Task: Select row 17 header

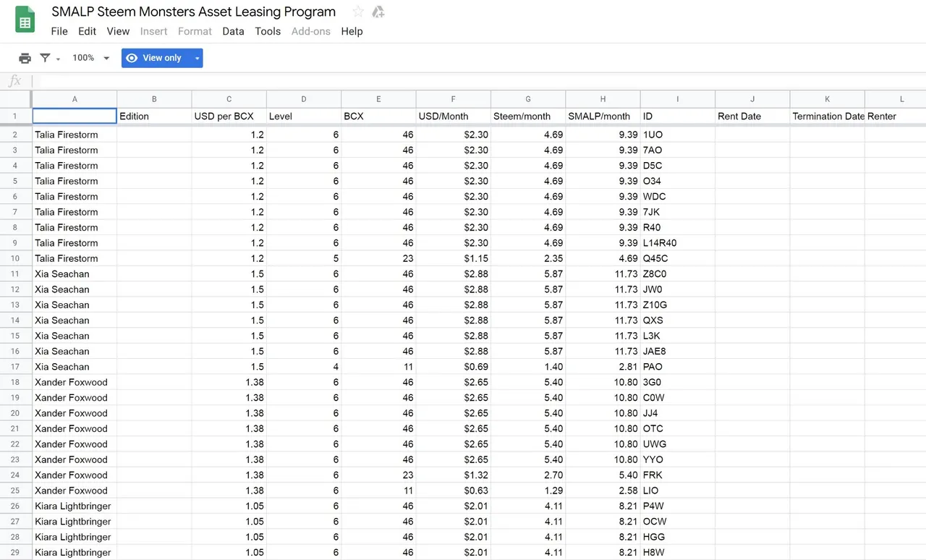Action: point(15,367)
